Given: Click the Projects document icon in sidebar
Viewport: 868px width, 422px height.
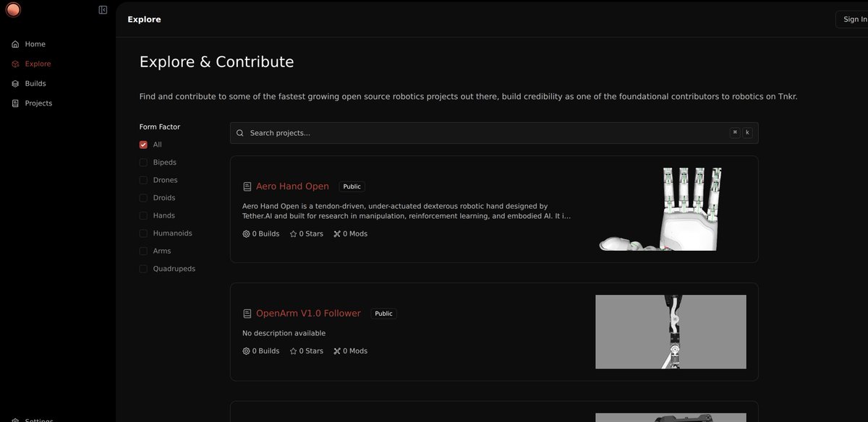Looking at the screenshot, I should point(15,103).
